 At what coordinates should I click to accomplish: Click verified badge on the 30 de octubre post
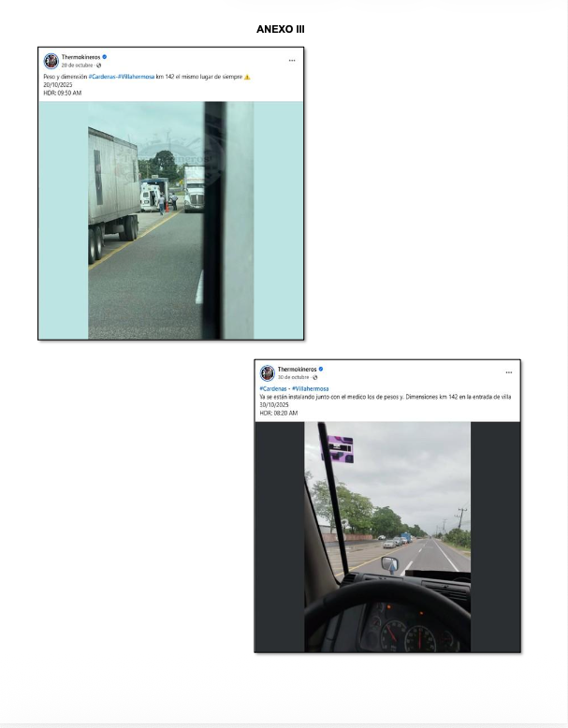point(321,369)
